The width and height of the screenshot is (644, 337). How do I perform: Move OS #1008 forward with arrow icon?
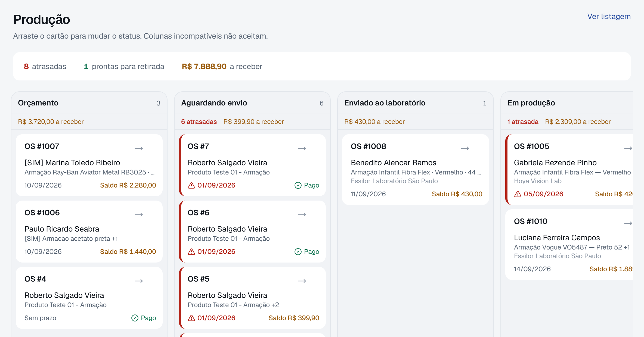[465, 148]
